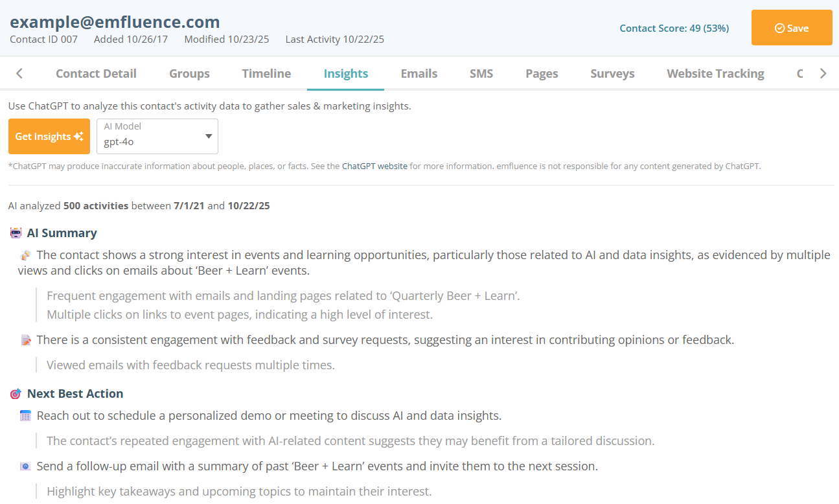Open the Website Tracking tab

715,74
